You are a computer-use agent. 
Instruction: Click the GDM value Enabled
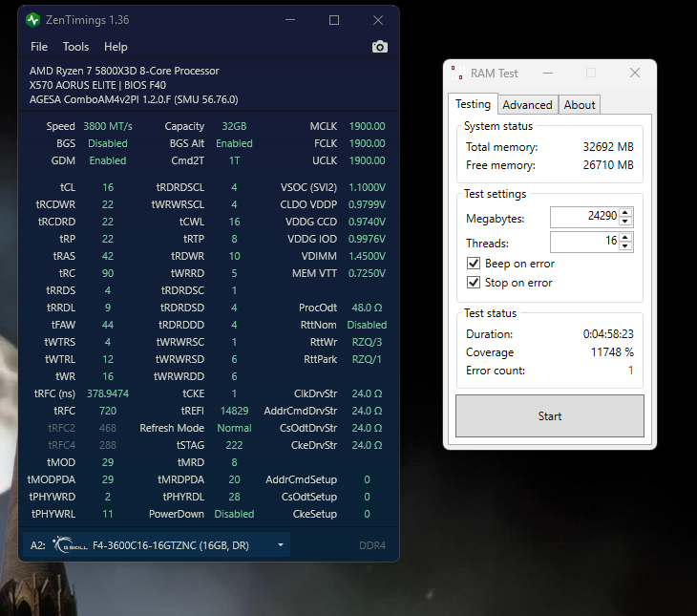coord(108,160)
